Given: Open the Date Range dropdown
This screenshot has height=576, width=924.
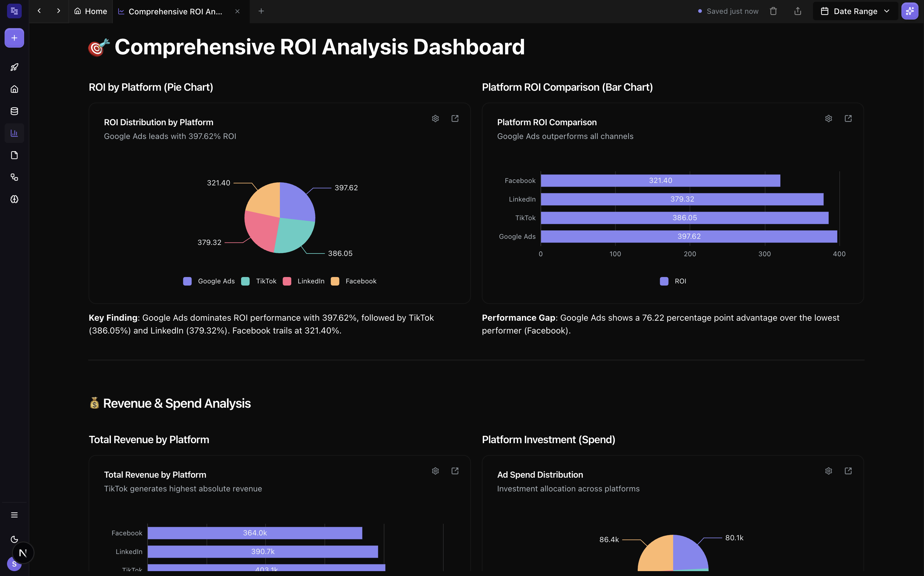Looking at the screenshot, I should (855, 11).
